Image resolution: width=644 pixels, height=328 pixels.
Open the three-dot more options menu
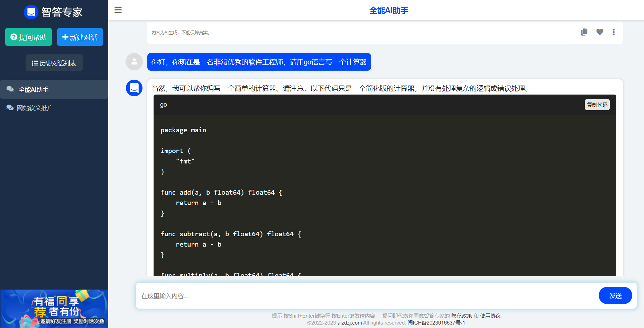614,32
